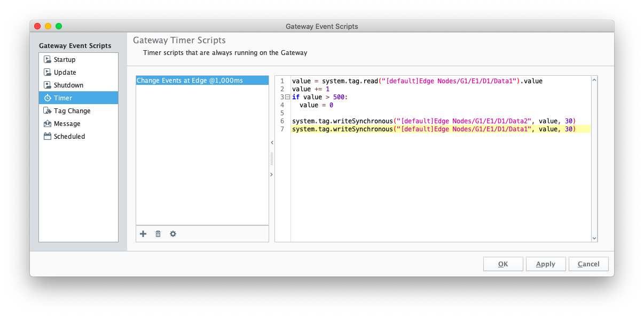Open the Shutdown scripts icon
Viewport: 644px width, 316px height.
pyautogui.click(x=47, y=85)
